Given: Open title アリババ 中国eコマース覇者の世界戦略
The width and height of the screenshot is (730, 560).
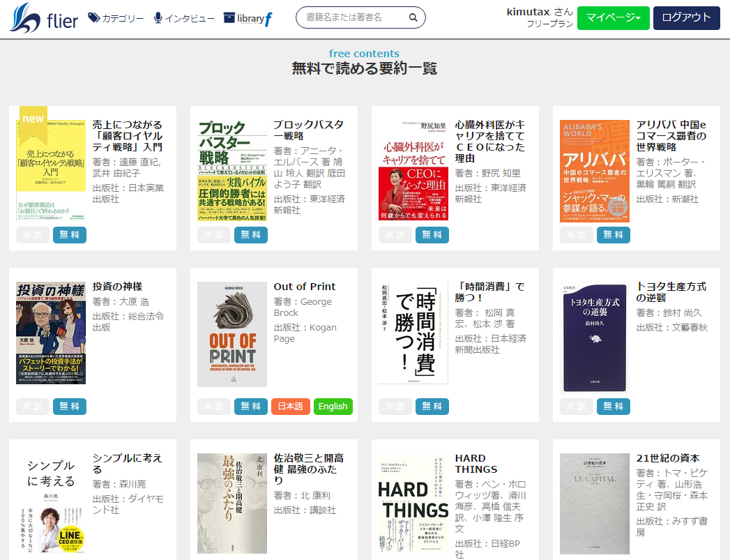Looking at the screenshot, I should point(671,136).
